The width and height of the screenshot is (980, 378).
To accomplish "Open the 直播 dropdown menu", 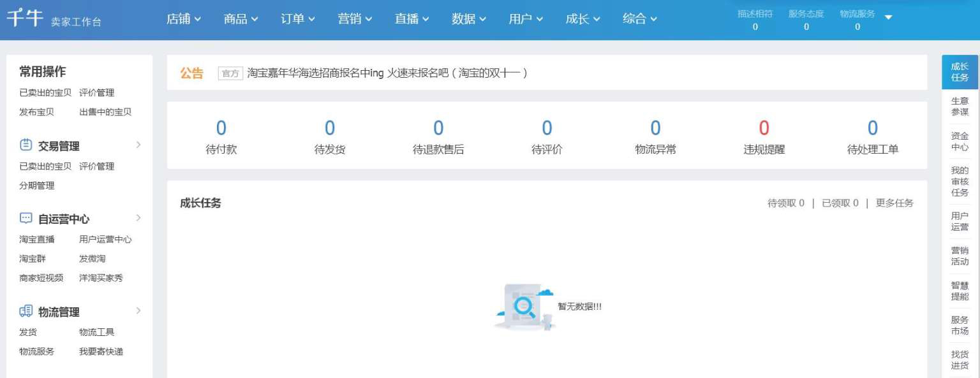I will click(412, 19).
